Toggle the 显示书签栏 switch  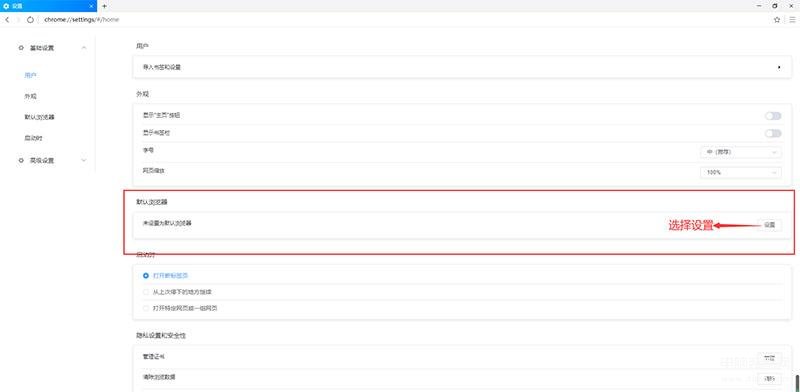pos(773,133)
